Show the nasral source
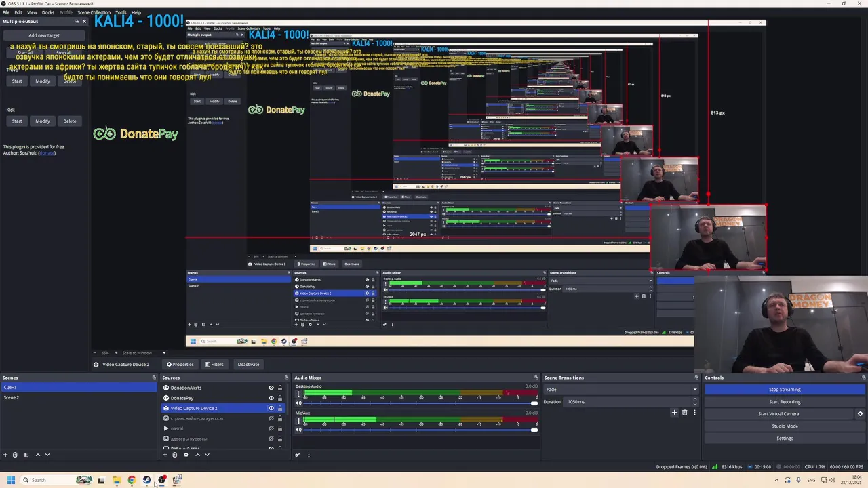The height and width of the screenshot is (488, 868). [x=271, y=428]
